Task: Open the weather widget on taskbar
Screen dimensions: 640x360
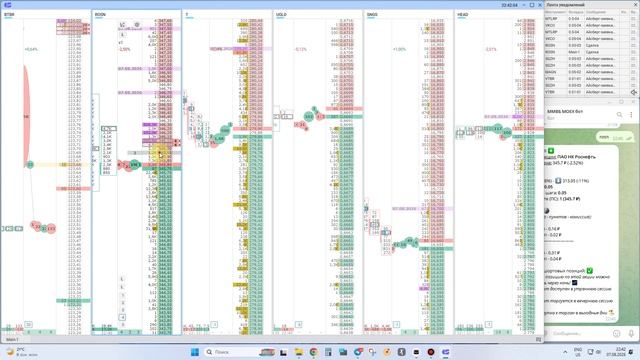Action: pos(22,352)
